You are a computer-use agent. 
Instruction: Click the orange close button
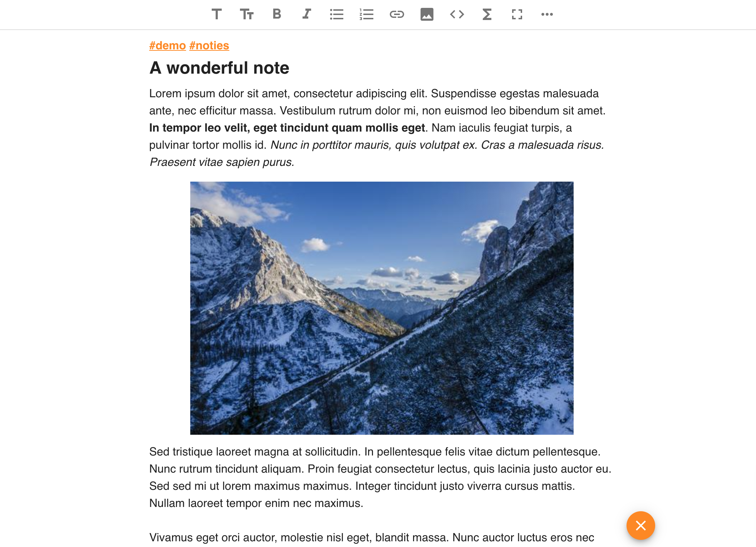[x=640, y=525]
